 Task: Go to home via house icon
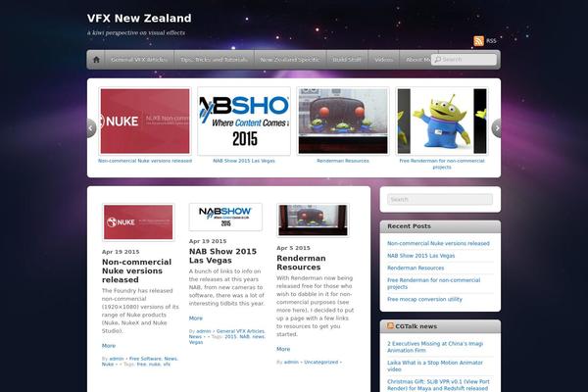96,60
